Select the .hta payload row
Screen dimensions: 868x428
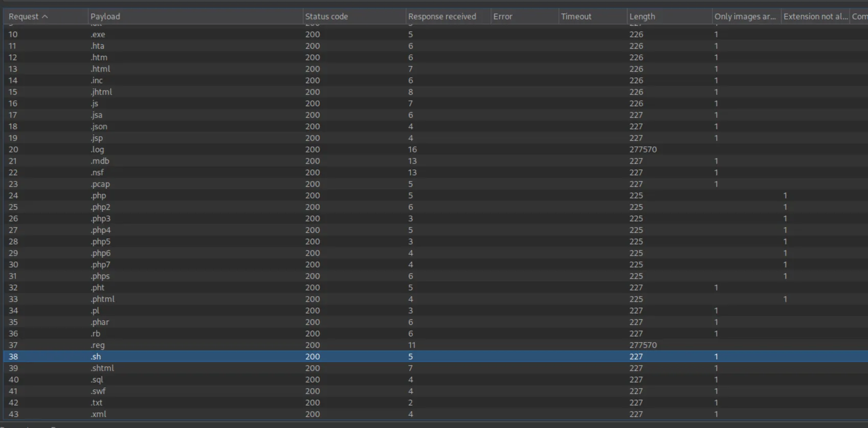pos(436,46)
